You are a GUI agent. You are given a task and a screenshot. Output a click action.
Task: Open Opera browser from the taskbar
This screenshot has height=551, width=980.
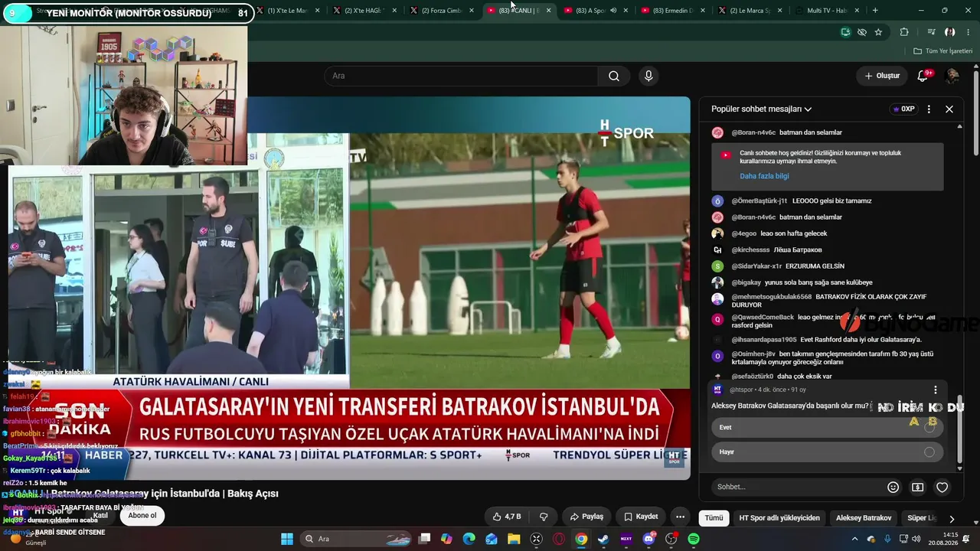click(x=559, y=539)
